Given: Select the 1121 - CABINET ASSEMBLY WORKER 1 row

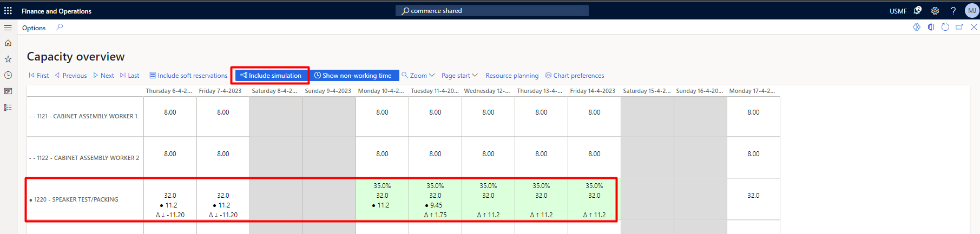Looking at the screenshot, I should [85, 116].
